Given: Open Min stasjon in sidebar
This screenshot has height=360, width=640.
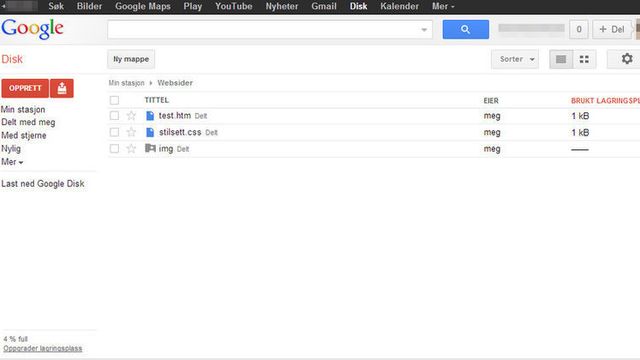Looking at the screenshot, I should pos(23,109).
